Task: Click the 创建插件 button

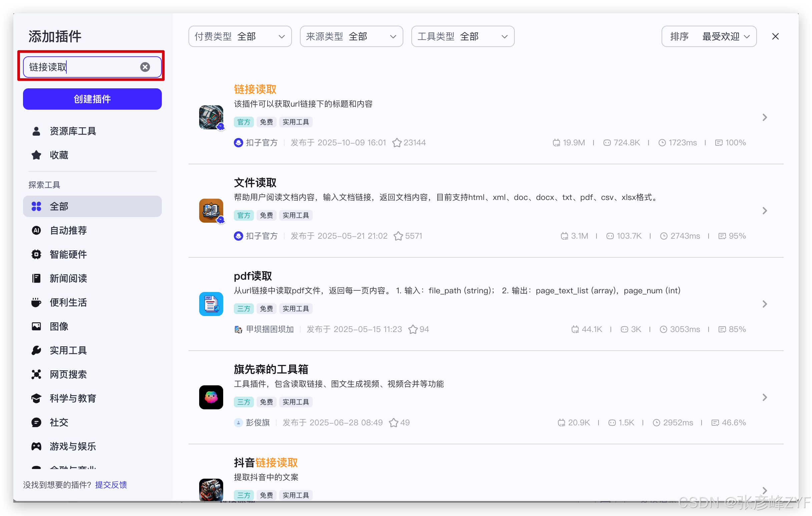Action: (x=92, y=99)
